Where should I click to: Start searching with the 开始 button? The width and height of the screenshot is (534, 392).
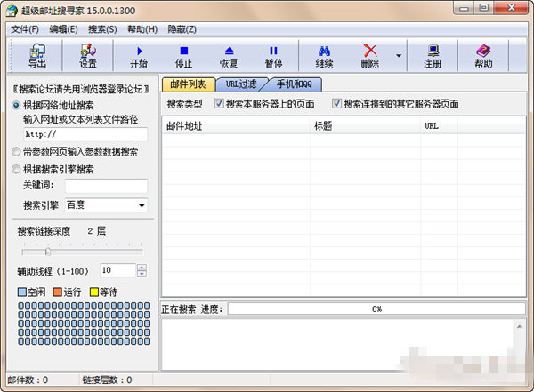[x=139, y=56]
